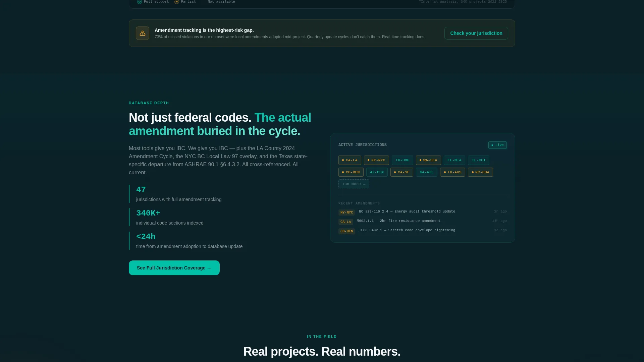644x362 pixels.
Task: Click the 2h ago timestamp
Action: click(x=500, y=212)
